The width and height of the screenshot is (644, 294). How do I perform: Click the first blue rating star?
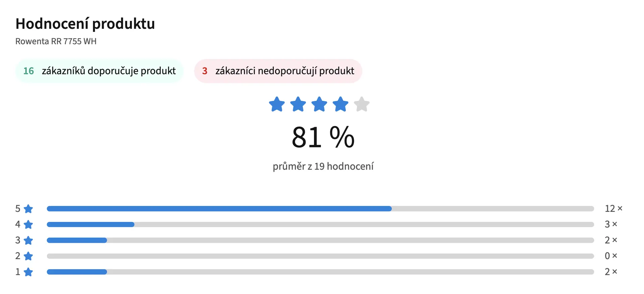pos(277,104)
